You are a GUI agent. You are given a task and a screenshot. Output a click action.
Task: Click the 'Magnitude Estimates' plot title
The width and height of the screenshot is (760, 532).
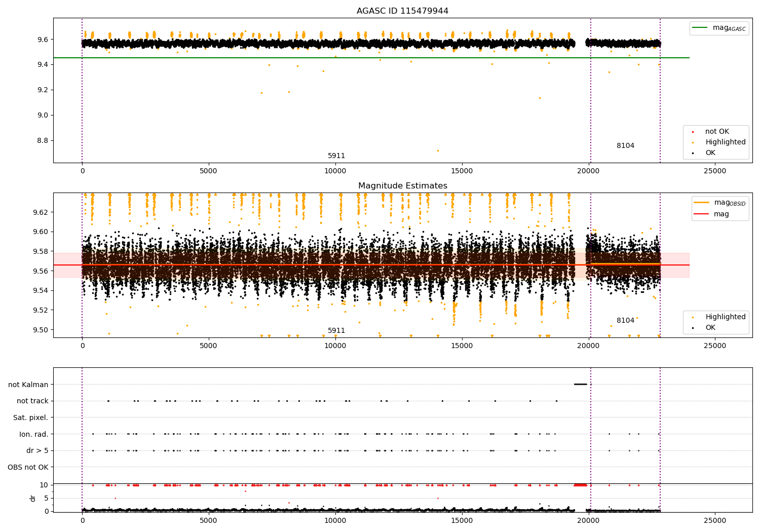click(x=402, y=186)
